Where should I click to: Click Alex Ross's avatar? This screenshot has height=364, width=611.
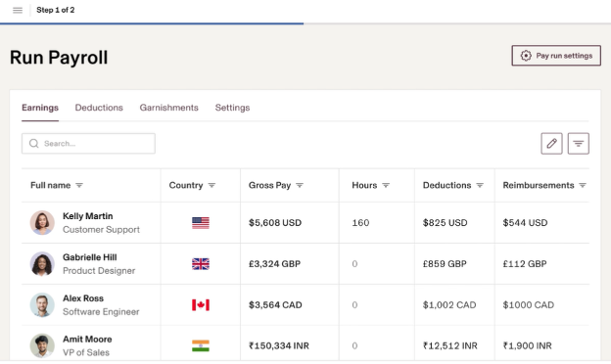coord(42,305)
